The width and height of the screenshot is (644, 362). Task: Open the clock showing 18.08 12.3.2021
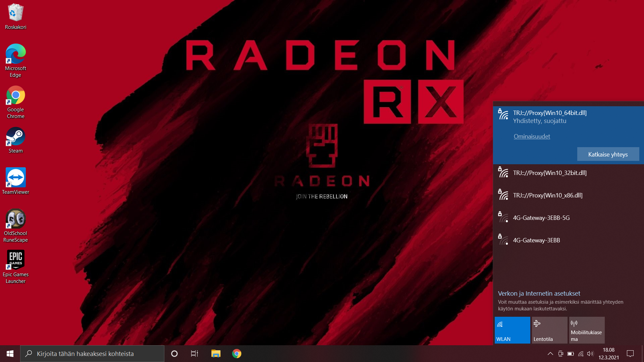[x=609, y=354]
